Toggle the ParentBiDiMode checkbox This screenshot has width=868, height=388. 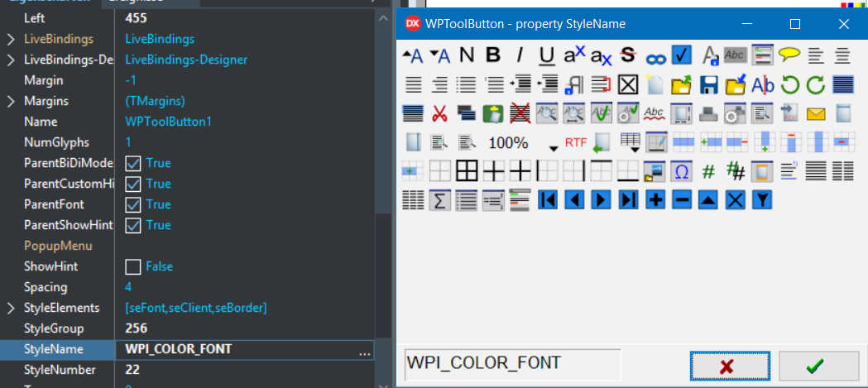tap(133, 163)
